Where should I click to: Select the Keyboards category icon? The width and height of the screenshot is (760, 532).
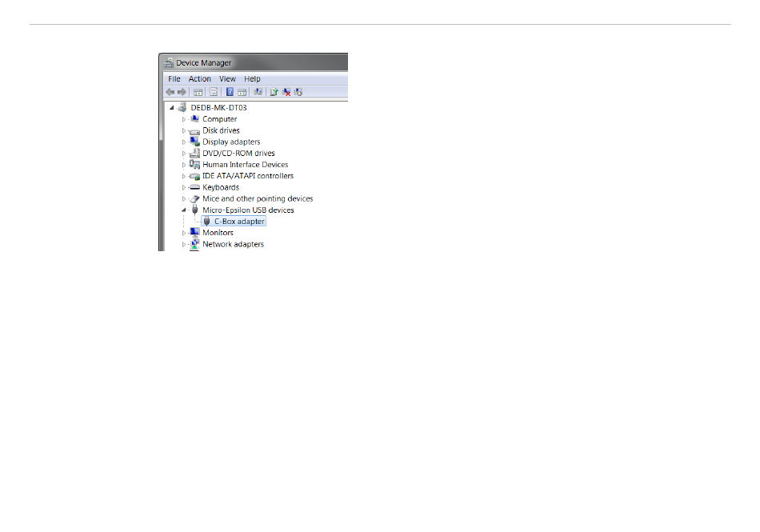tap(195, 187)
